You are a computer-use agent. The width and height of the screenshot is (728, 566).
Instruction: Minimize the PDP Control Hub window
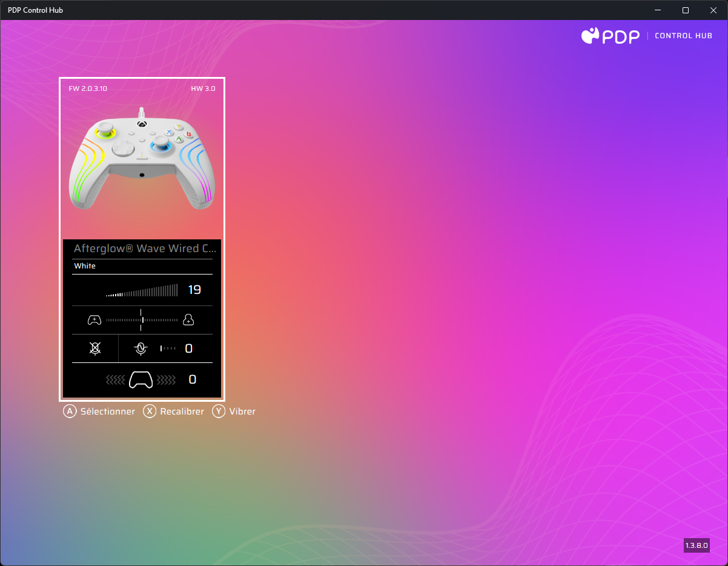coord(658,10)
